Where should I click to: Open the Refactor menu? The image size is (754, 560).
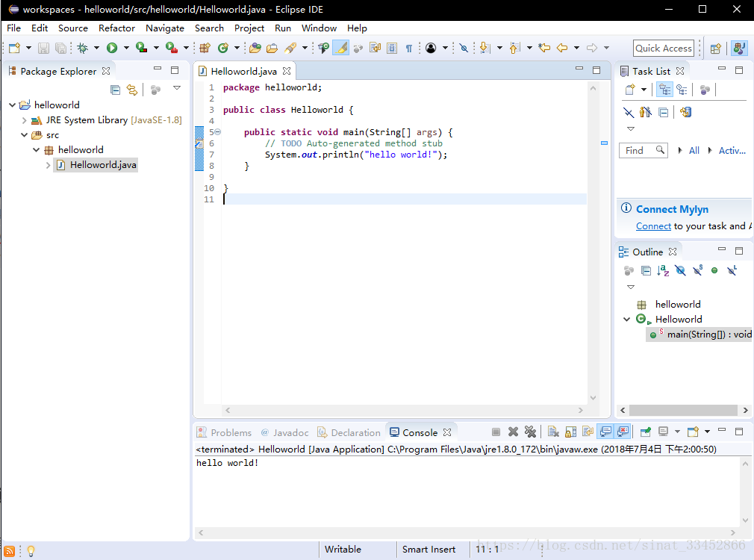(x=117, y=28)
